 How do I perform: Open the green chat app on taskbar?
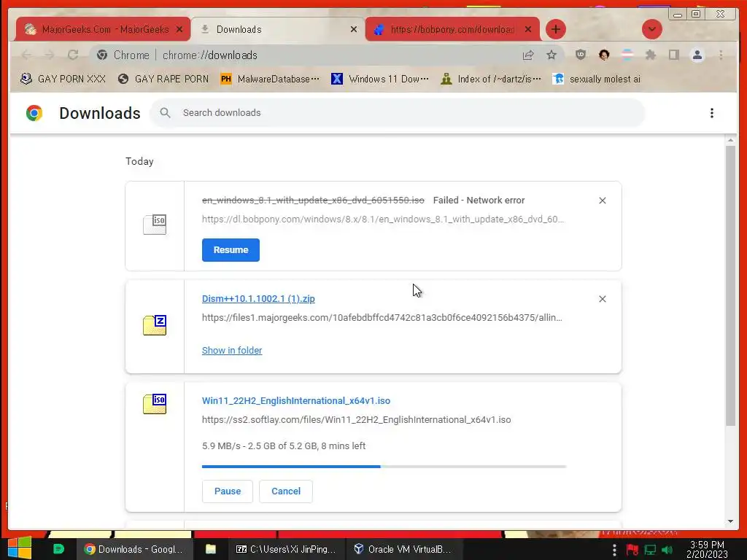point(58,549)
